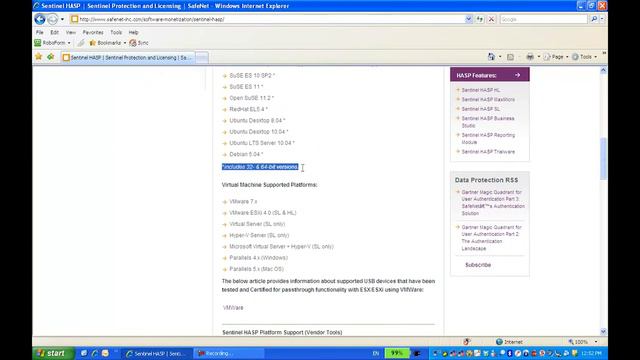Click the highlighted "Includes 32- & 64-bit versions" text
The height and width of the screenshot is (360, 640).
pyautogui.click(x=260, y=167)
